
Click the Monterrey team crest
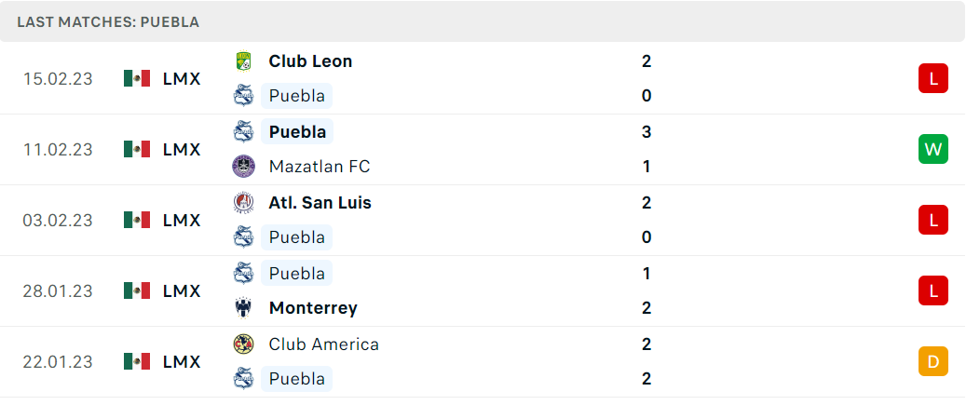(243, 308)
